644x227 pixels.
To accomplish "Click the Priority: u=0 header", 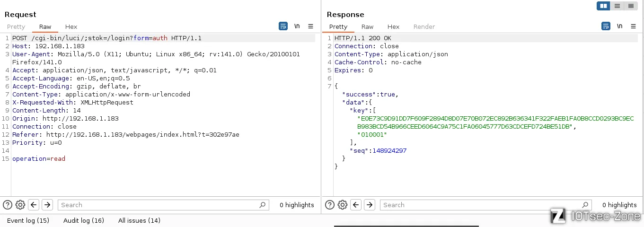I will (x=37, y=142).
